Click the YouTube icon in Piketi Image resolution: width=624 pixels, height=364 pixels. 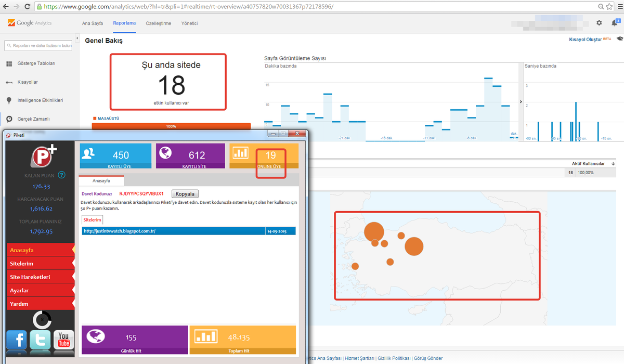(64, 340)
